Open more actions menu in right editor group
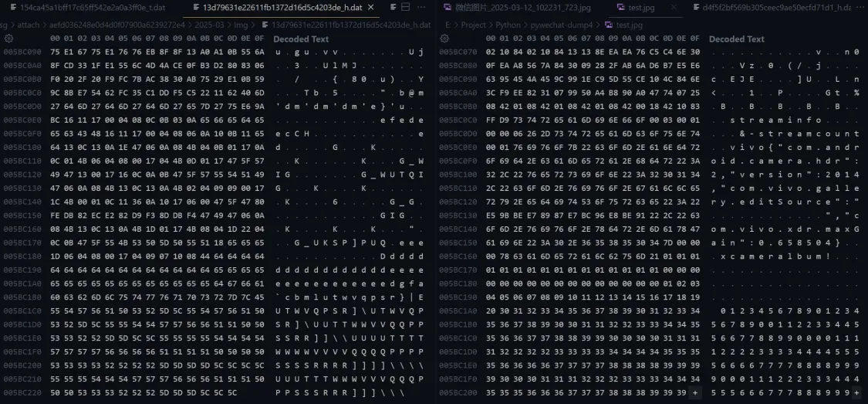 pos(860,7)
